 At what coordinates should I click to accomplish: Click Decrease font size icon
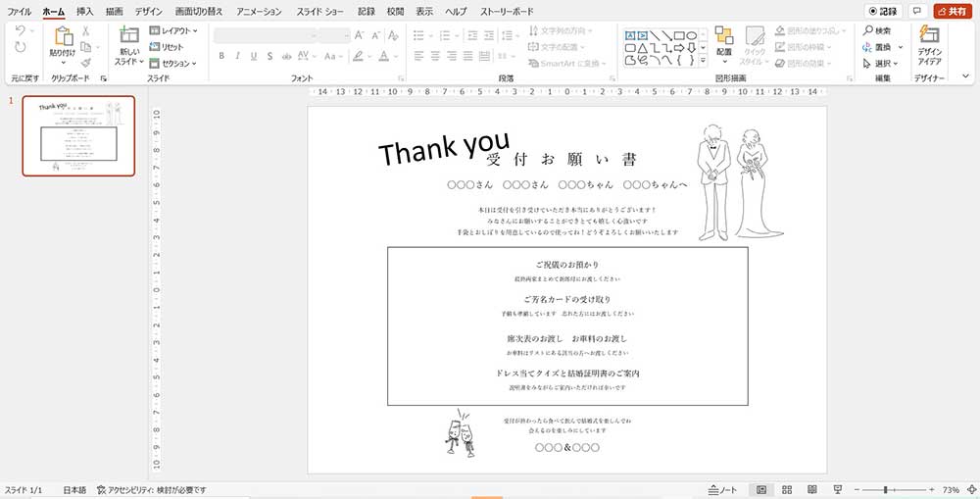point(376,35)
